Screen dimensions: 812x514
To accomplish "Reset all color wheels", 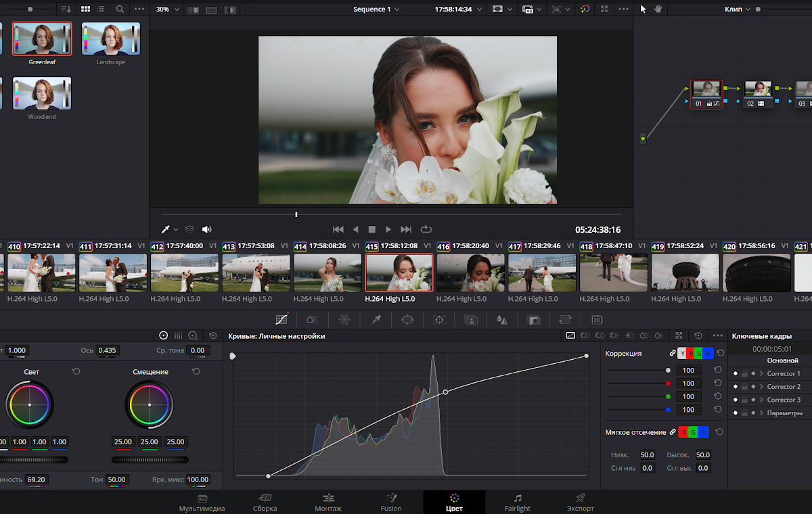I will [212, 335].
